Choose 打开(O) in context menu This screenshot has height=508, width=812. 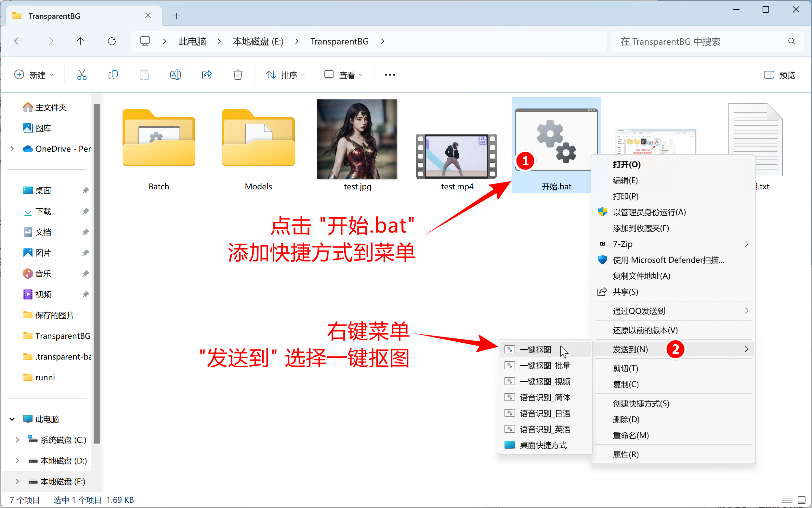[x=674, y=165]
